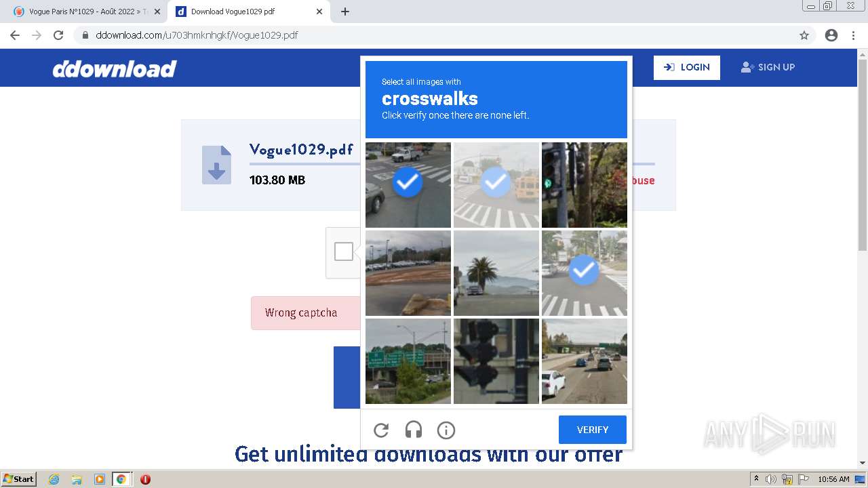Deselect the top-middle school bus tile

coord(496,185)
